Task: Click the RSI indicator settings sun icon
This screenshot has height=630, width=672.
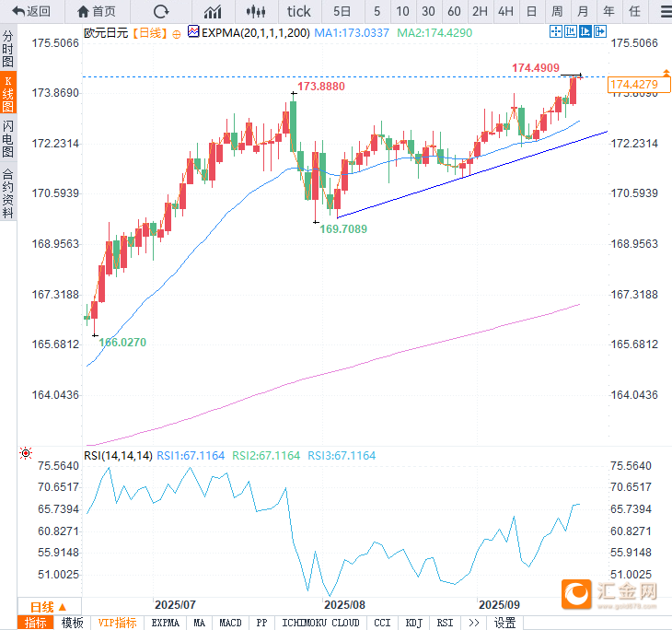Action: (x=26, y=453)
